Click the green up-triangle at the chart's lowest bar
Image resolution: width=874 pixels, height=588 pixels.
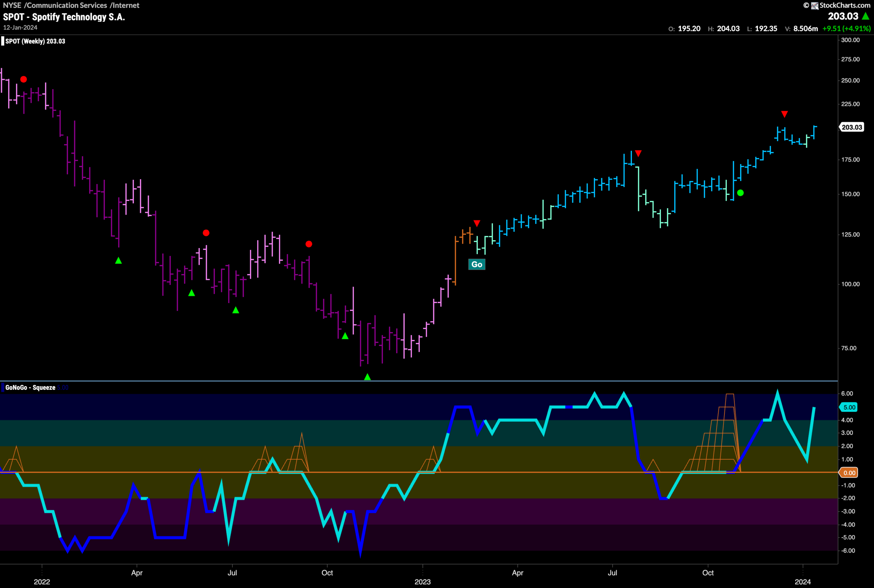[x=367, y=376]
